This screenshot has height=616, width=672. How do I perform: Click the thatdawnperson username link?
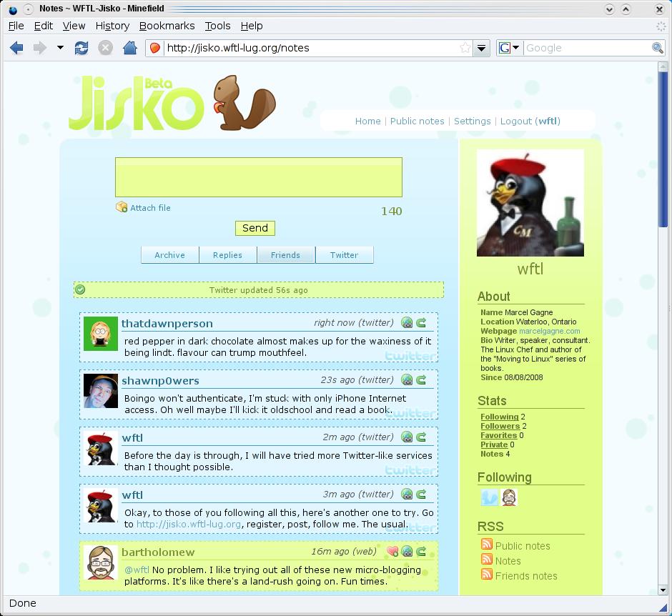tap(167, 324)
